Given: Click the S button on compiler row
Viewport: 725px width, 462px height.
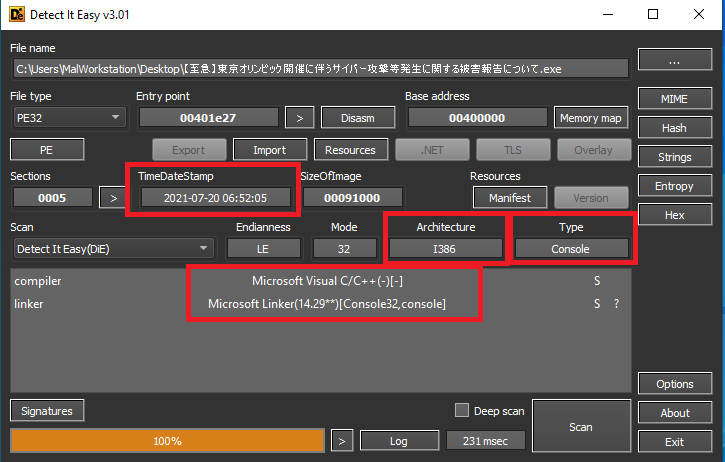Looking at the screenshot, I should (597, 281).
